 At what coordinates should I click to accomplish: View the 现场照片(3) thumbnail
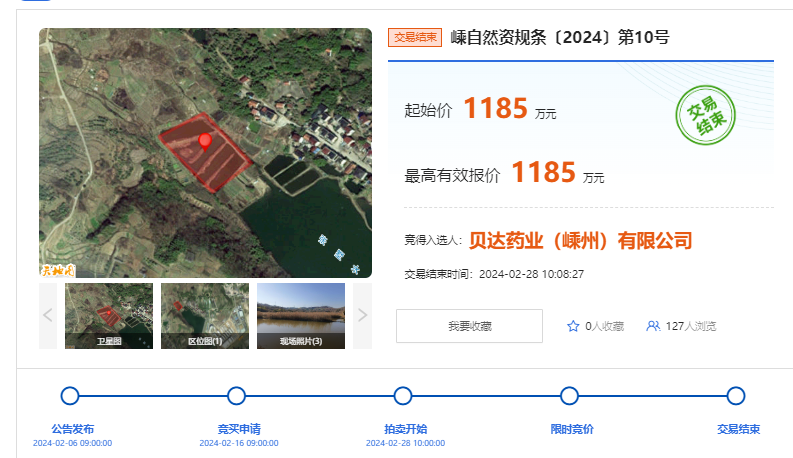[x=301, y=315]
